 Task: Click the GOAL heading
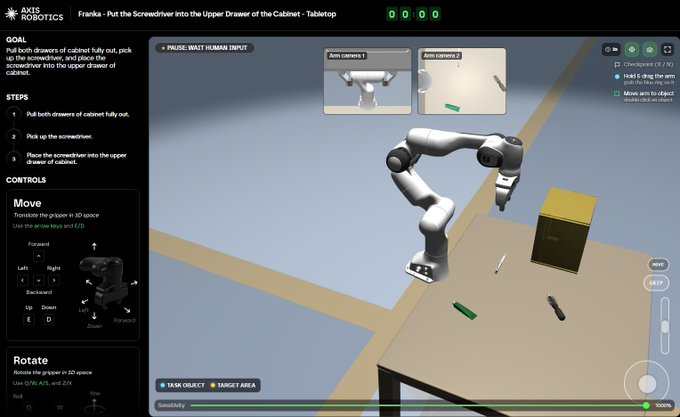(x=16, y=39)
